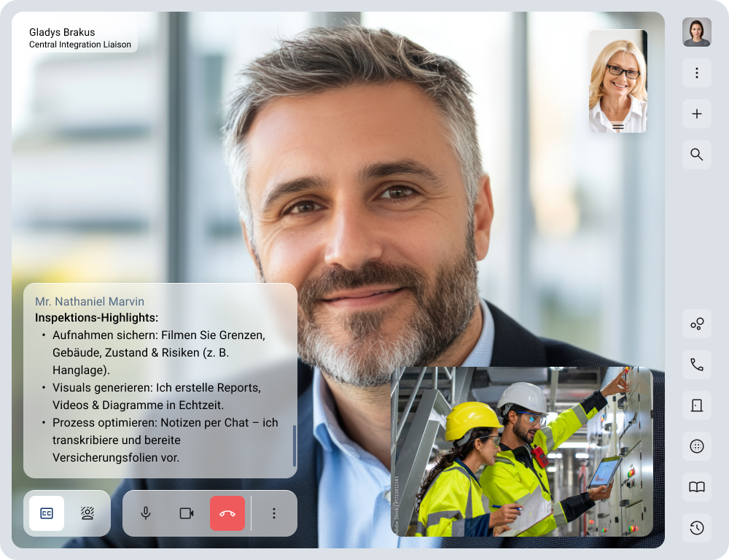
Task: Click the door icon in sidebar
Action: (x=697, y=405)
